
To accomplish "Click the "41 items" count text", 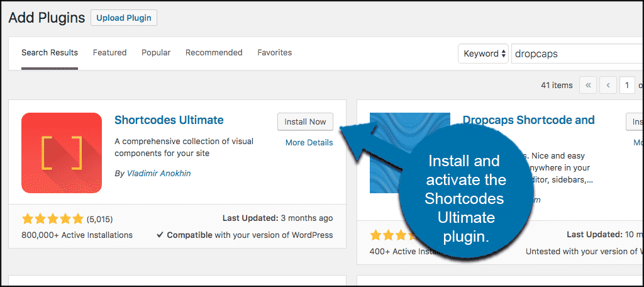I will click(557, 86).
